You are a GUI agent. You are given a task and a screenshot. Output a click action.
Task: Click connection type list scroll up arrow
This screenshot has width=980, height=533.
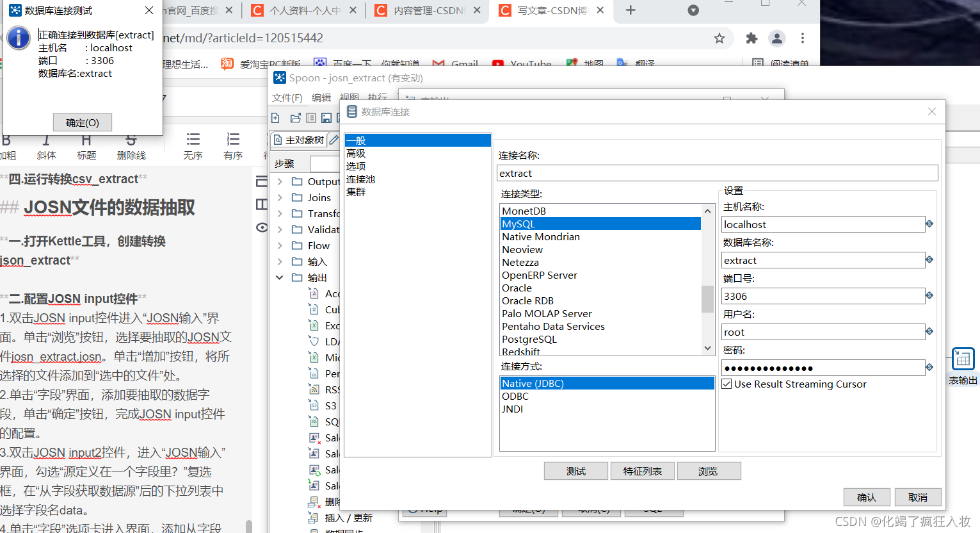click(707, 211)
